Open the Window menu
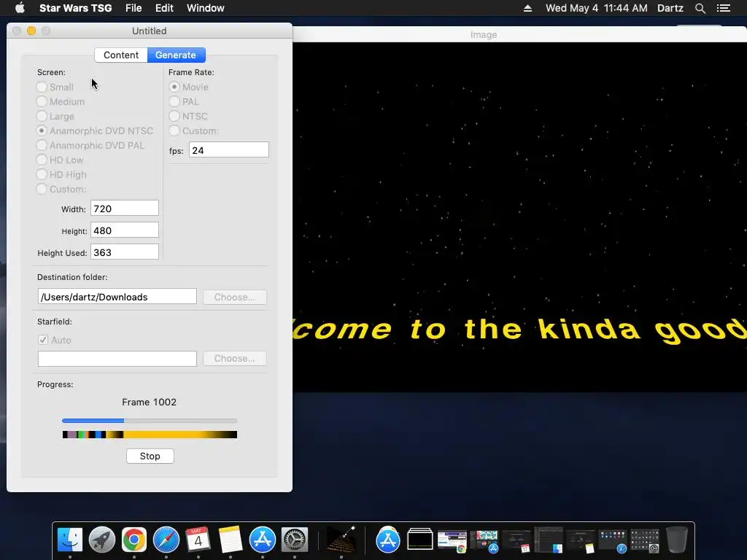The image size is (747, 560). click(x=205, y=8)
